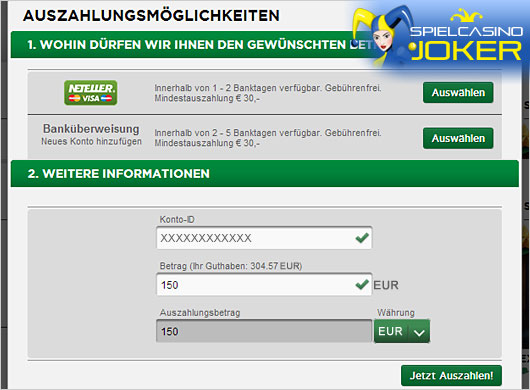Viewport: 530px width, 390px height.
Task: Select Banküberweisung with Auswählen button
Action: [458, 138]
